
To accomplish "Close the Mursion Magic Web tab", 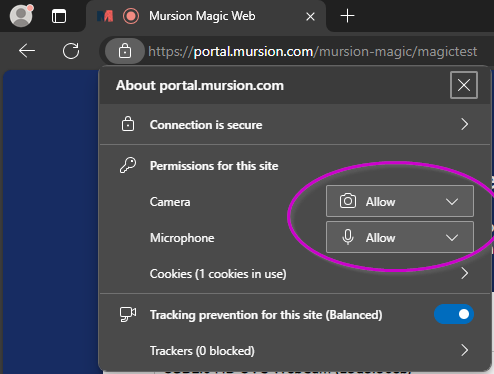I will click(x=310, y=16).
